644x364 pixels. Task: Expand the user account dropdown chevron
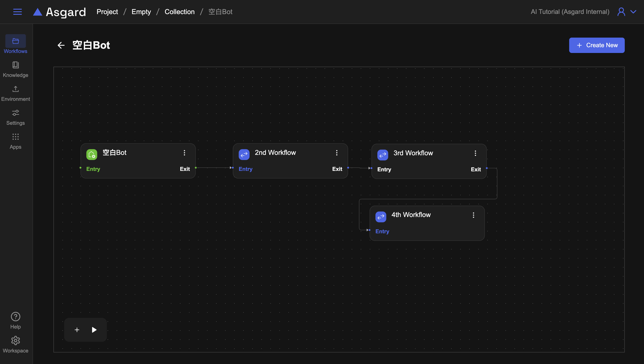point(633,12)
